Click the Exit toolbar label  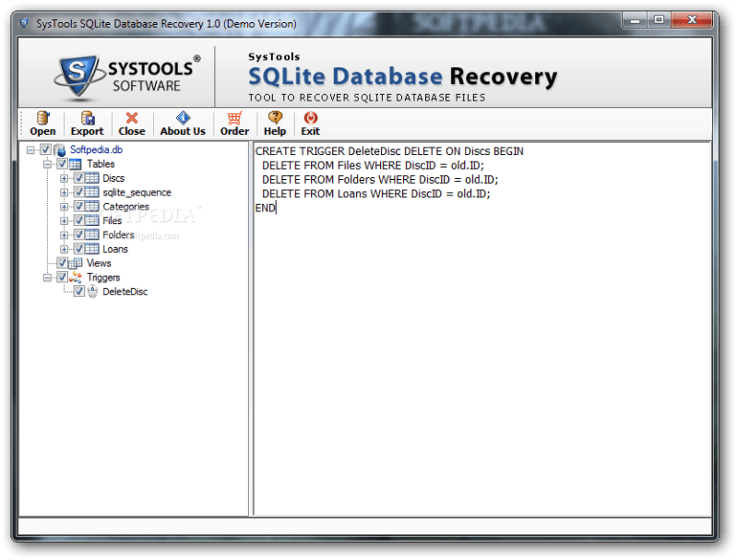(310, 131)
